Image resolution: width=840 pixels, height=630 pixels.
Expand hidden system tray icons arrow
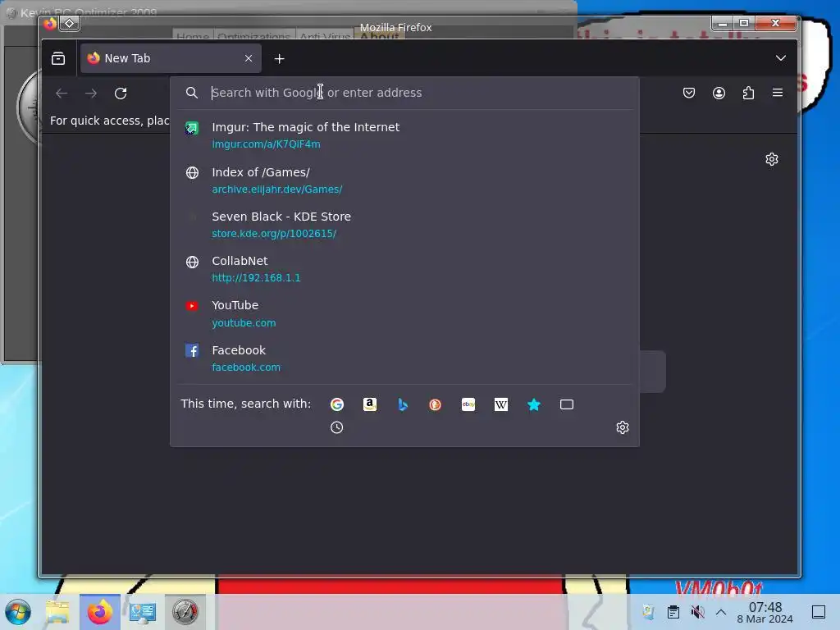pyautogui.click(x=721, y=612)
